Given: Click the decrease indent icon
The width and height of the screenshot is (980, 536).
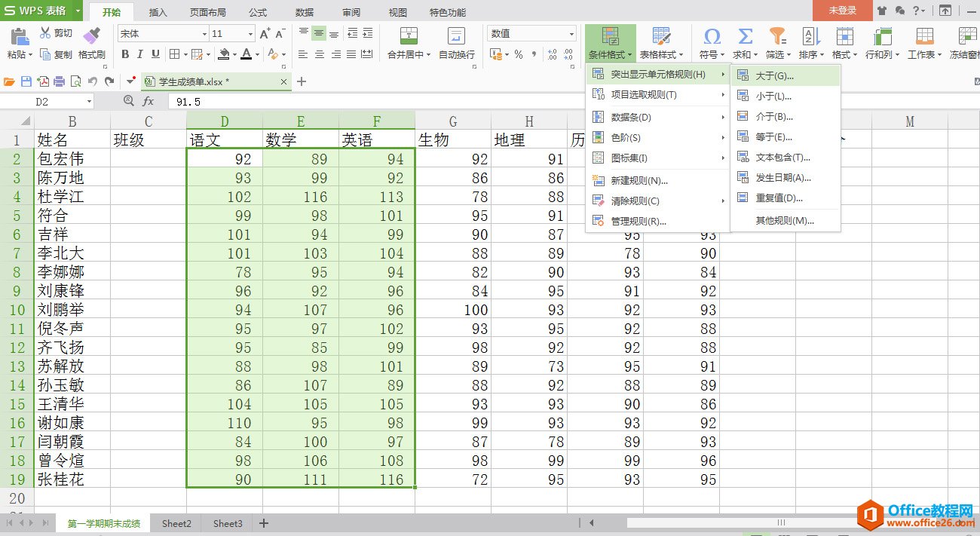Looking at the screenshot, I should [x=352, y=33].
